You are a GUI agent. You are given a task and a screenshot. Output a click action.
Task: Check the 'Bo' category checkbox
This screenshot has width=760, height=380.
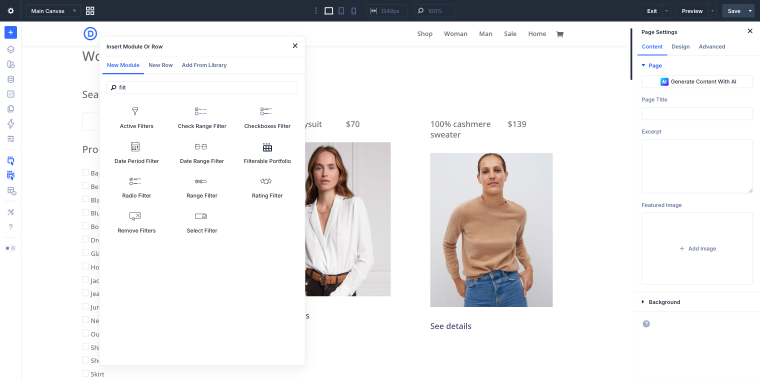pyautogui.click(x=85, y=225)
